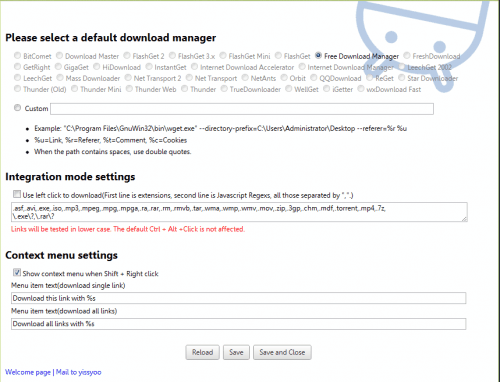Choose Free Download Manager option
This screenshot has height=382, width=500.
(x=319, y=55)
